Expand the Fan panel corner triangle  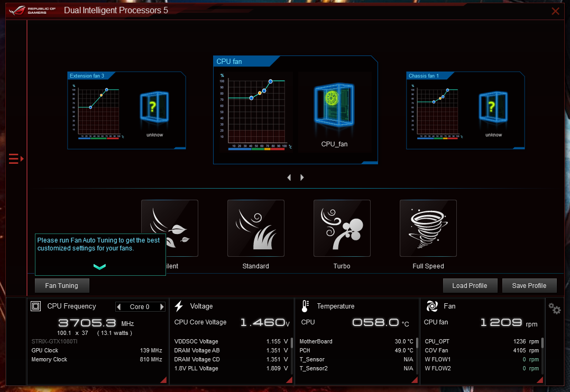[540, 380]
